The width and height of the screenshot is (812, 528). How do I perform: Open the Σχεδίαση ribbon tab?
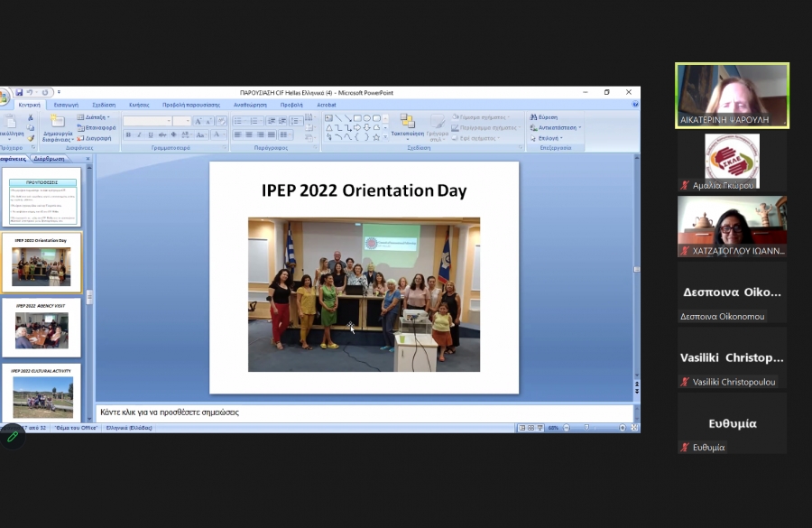(104, 105)
